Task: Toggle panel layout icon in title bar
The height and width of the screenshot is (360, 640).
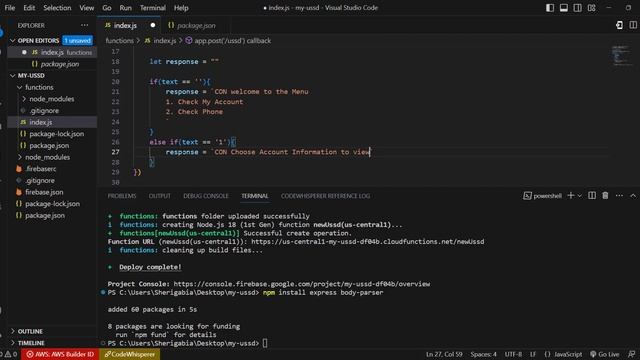Action: click(564, 8)
